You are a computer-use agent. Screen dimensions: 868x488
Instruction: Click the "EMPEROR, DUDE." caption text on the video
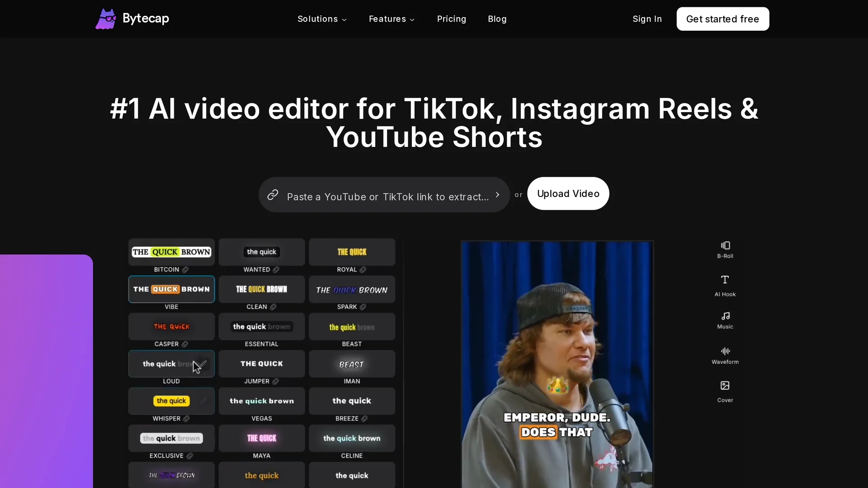pos(557,418)
